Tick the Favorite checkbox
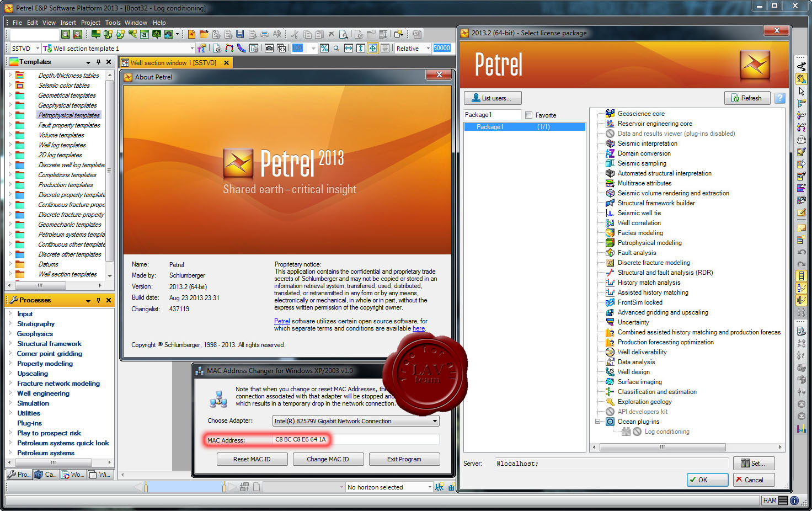The image size is (812, 511). 528,115
